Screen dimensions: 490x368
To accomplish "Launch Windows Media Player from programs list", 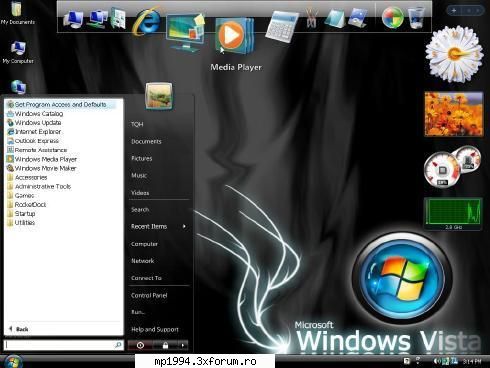I will point(42,159).
